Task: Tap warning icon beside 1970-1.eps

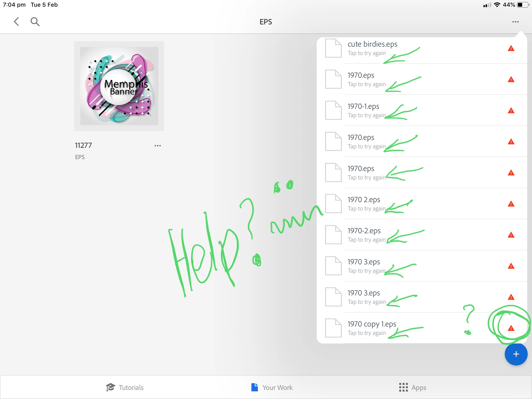Action: [x=511, y=111]
